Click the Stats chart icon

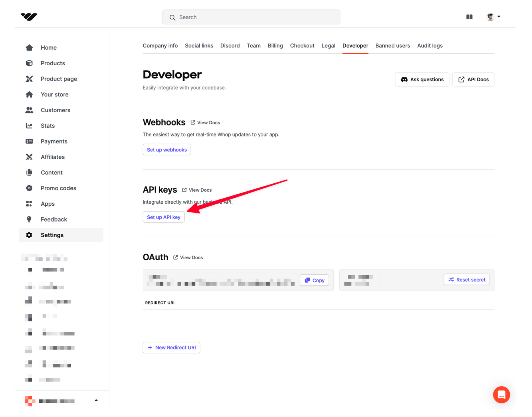coord(29,126)
